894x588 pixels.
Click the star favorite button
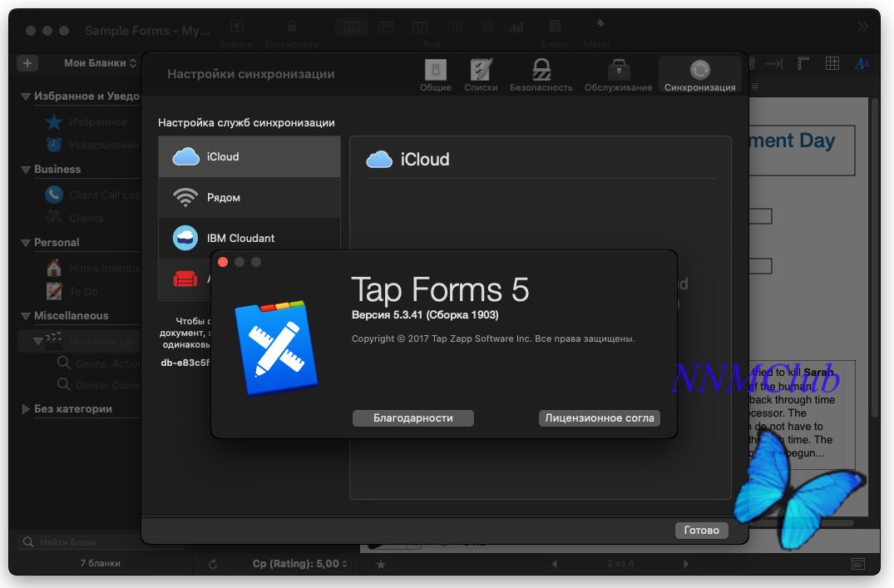[x=381, y=564]
